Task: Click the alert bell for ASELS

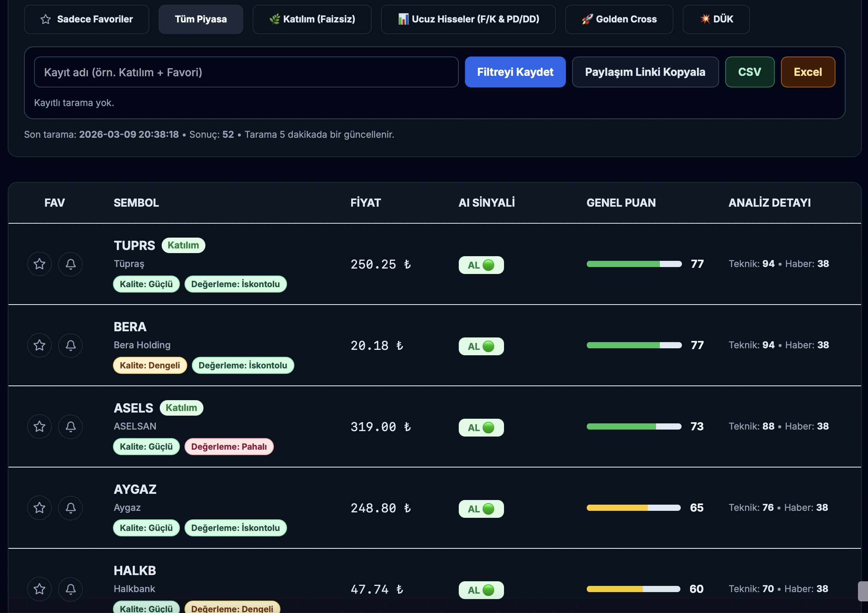Action: [70, 426]
